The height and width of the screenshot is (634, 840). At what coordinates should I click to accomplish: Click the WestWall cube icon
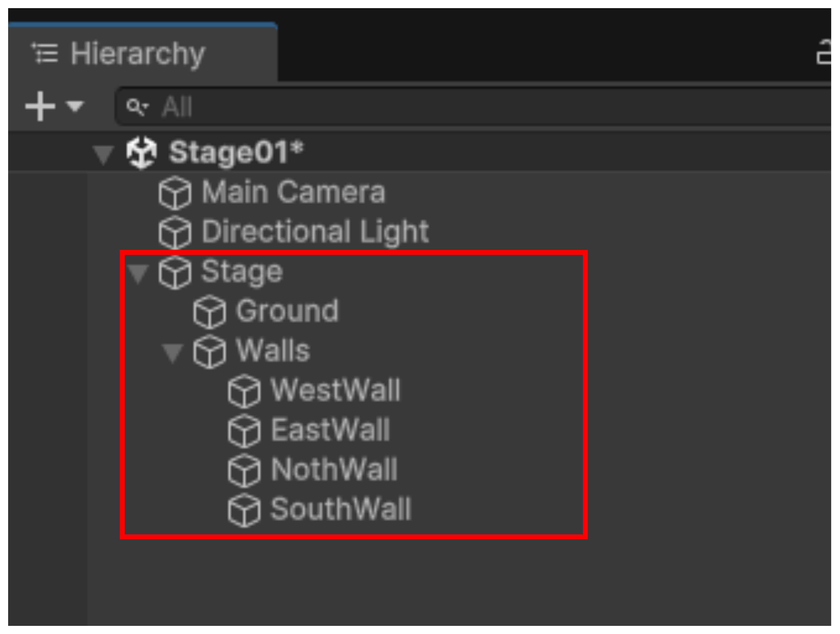(244, 391)
